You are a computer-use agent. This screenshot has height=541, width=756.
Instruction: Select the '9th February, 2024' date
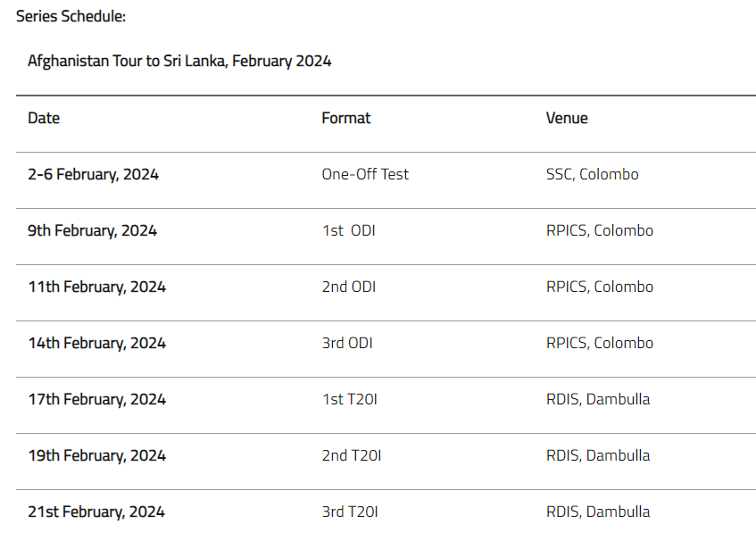pyautogui.click(x=92, y=230)
